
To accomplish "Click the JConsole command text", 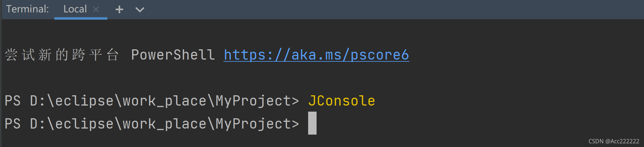I will (342, 101).
